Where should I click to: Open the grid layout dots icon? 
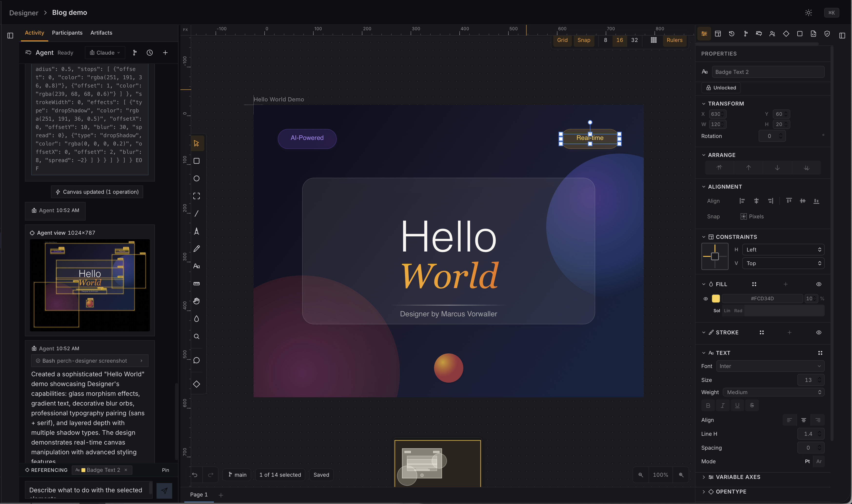click(x=654, y=40)
